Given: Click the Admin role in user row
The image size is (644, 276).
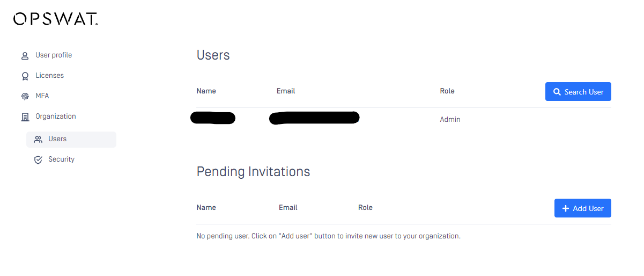Looking at the screenshot, I should pos(450,119).
